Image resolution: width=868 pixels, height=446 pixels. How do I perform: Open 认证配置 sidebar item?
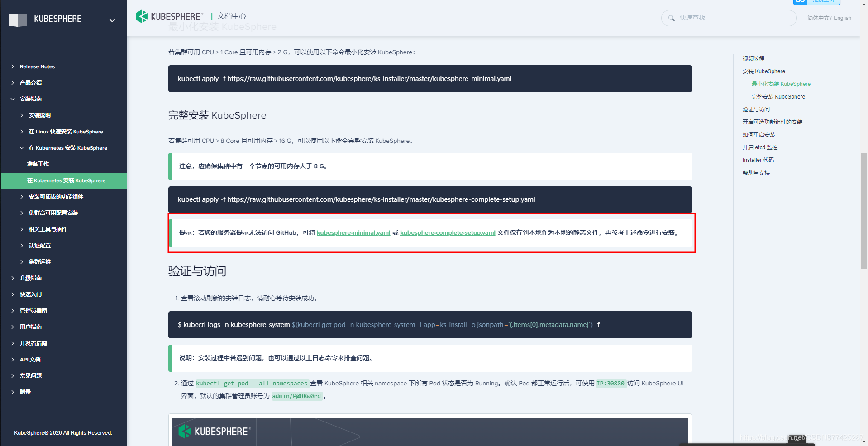[x=40, y=246]
